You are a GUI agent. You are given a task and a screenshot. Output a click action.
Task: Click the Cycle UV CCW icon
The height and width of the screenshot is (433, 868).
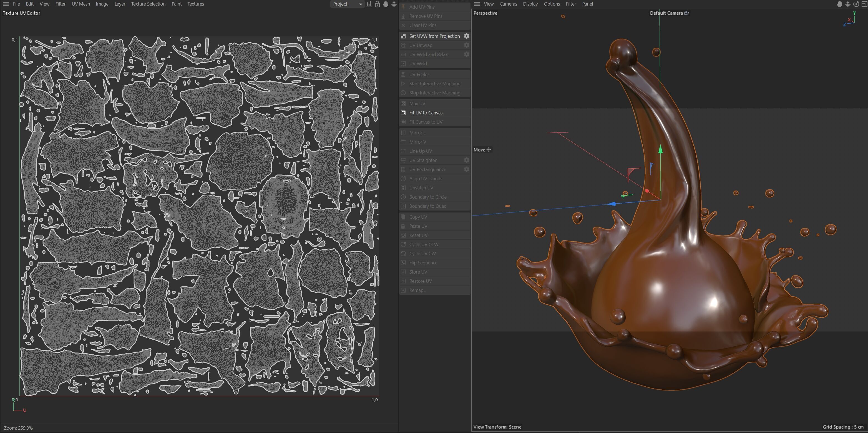403,244
